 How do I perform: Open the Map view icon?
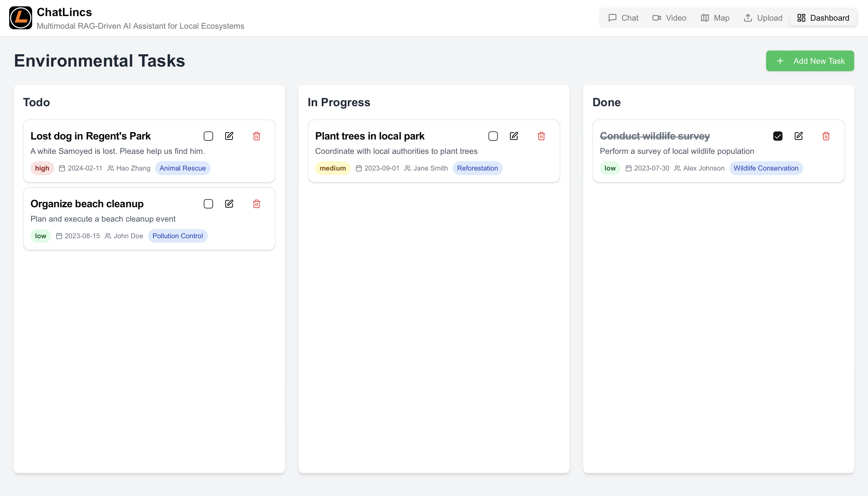pyautogui.click(x=705, y=18)
